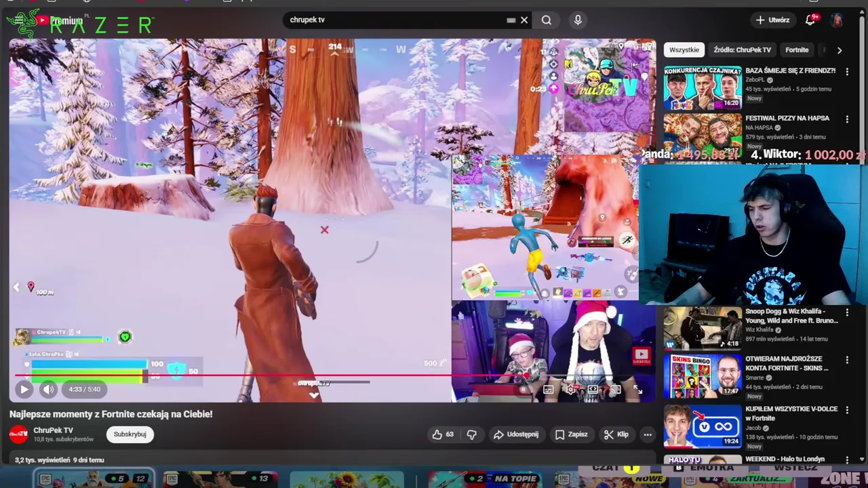This screenshot has width=868, height=488.
Task: Clear the search box with the X icon
Action: coord(524,20)
